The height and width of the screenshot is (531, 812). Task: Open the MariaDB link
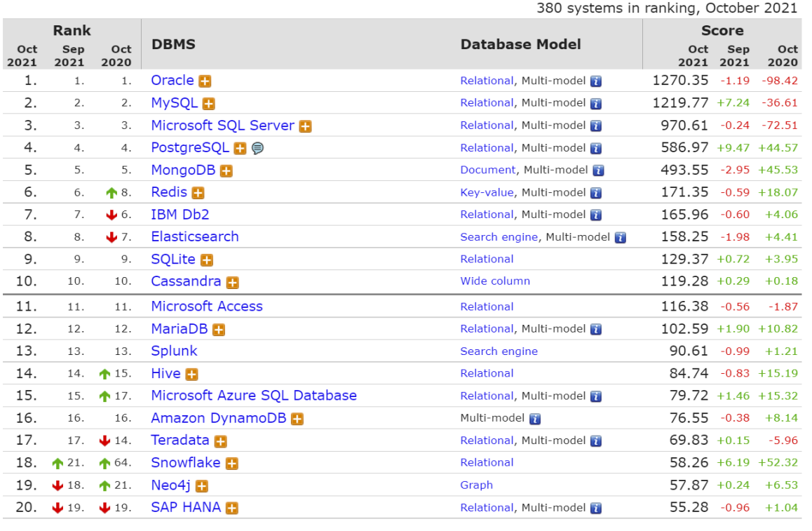180,329
